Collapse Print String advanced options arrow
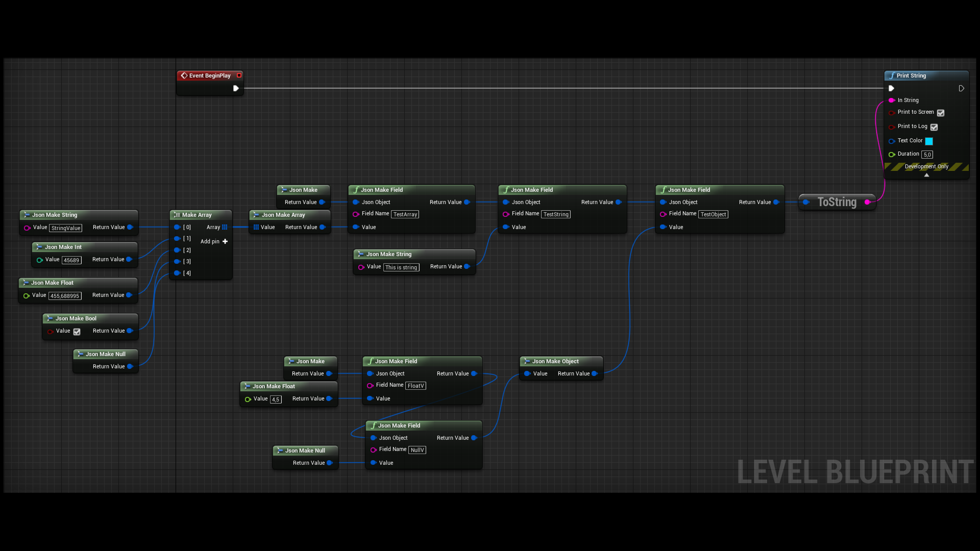Viewport: 980px width, 551px height. coord(926,175)
